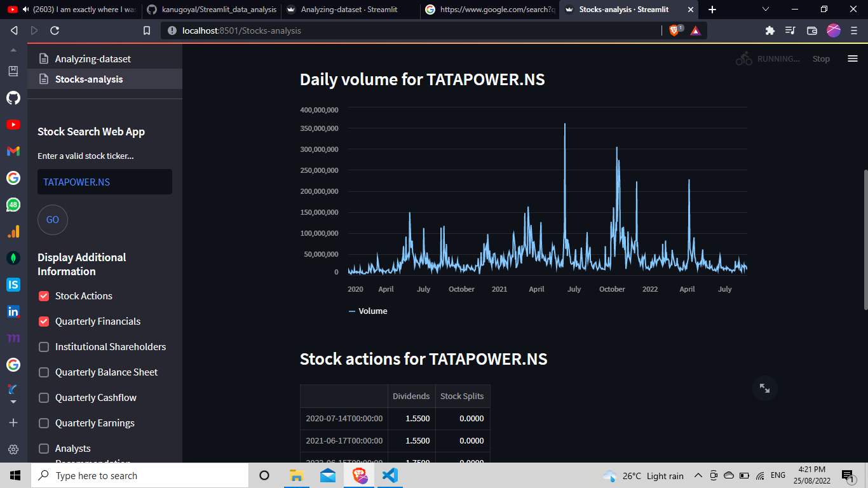Open Analyzing-dataset page in sidebar

click(x=105, y=58)
